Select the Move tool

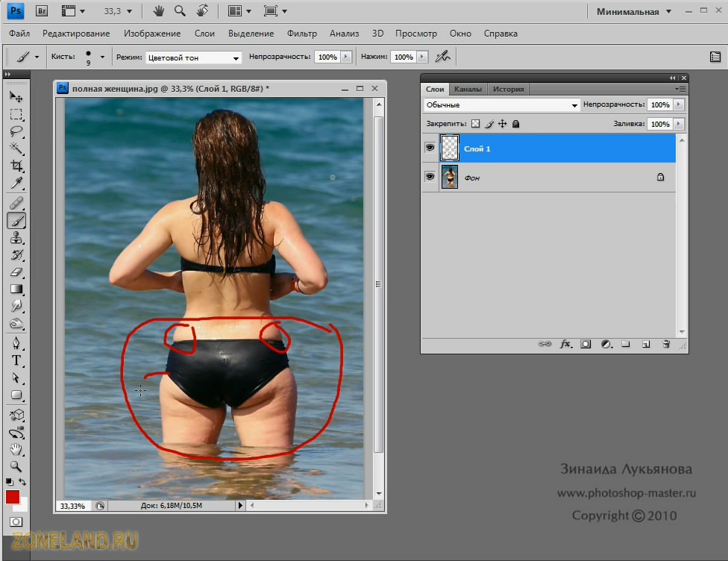click(16, 96)
